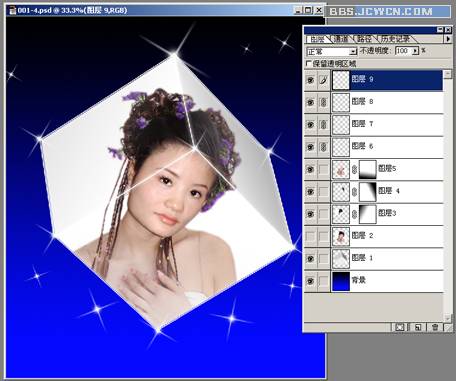This screenshot has height=381, width=456.
Task: Hide the 背景 background layer
Action: pos(311,281)
